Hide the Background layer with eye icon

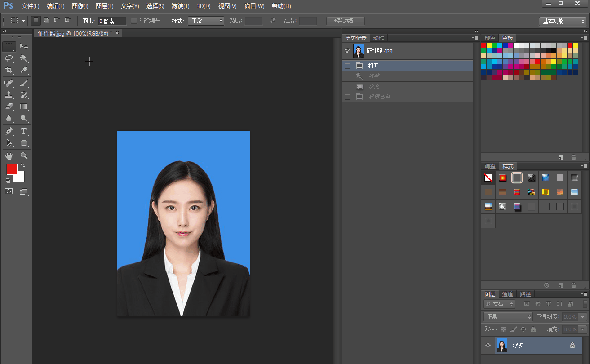[x=488, y=345]
